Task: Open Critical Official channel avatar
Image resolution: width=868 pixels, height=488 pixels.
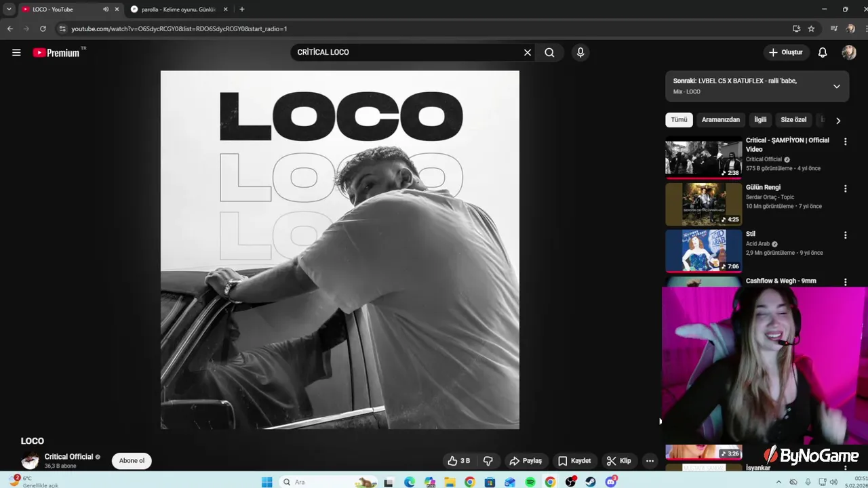Action: [30, 461]
